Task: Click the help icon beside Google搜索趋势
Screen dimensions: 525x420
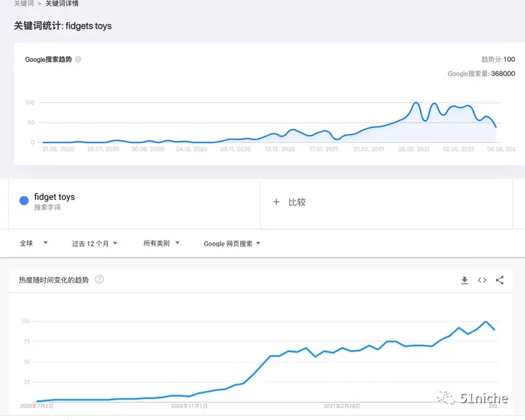Action: tap(78, 59)
